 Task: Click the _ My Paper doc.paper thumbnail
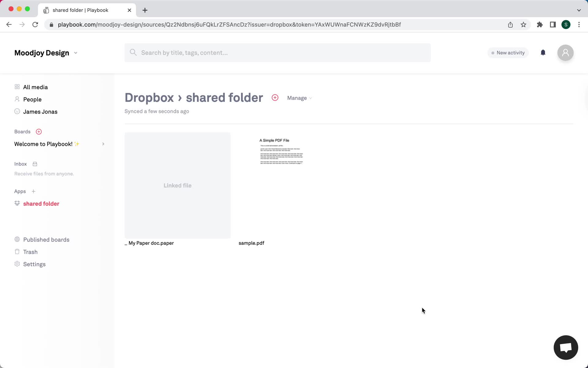(x=177, y=185)
